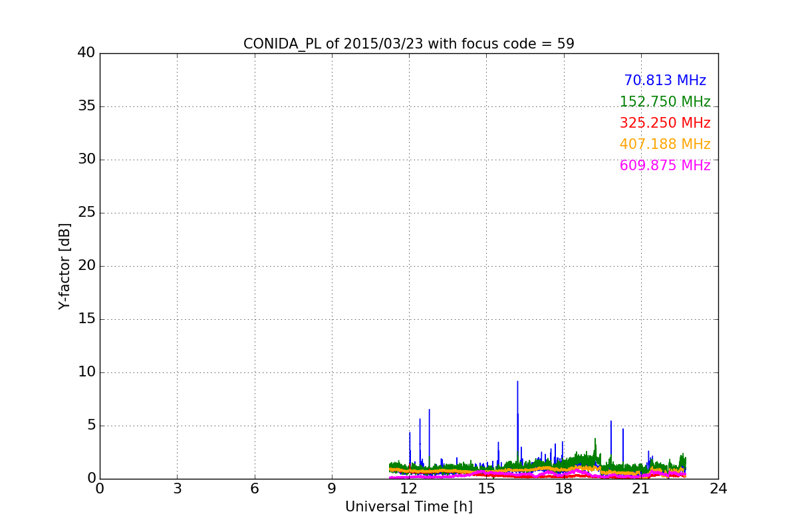Select the 609.875 MHz legend label
798x532 pixels.
[665, 166]
